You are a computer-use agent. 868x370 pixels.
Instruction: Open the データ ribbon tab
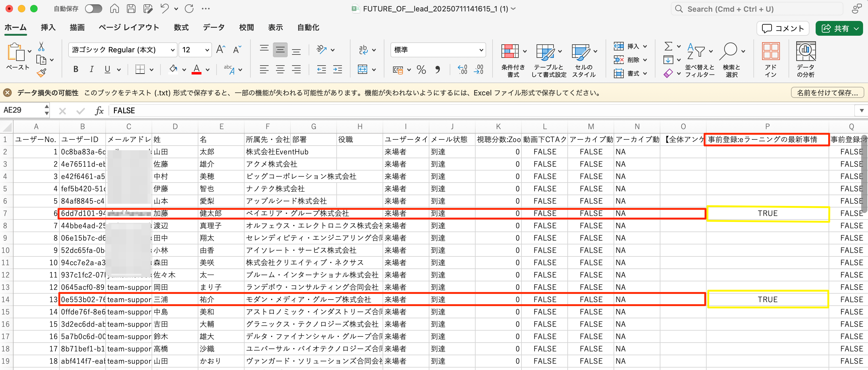[214, 27]
